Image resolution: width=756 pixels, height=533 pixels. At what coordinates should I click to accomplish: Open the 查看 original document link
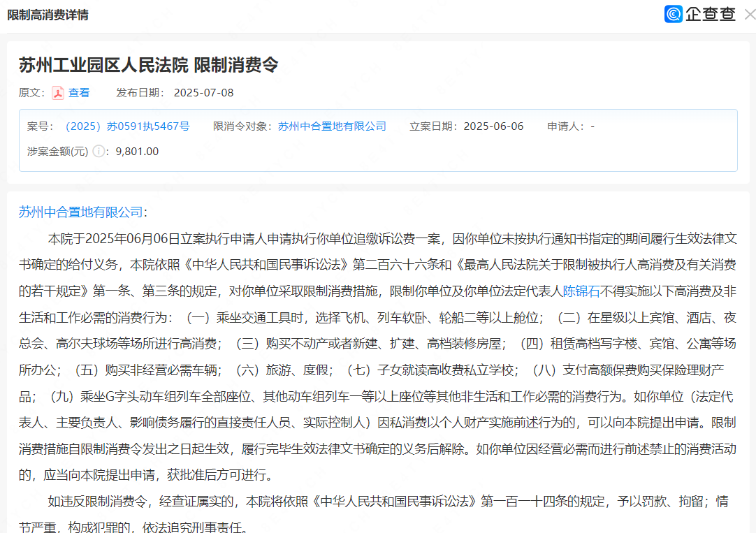pos(79,93)
